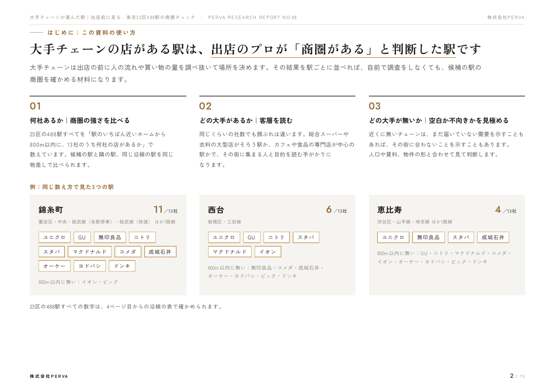Click the step number "02"
The height and width of the screenshot is (392, 555).
[205, 106]
